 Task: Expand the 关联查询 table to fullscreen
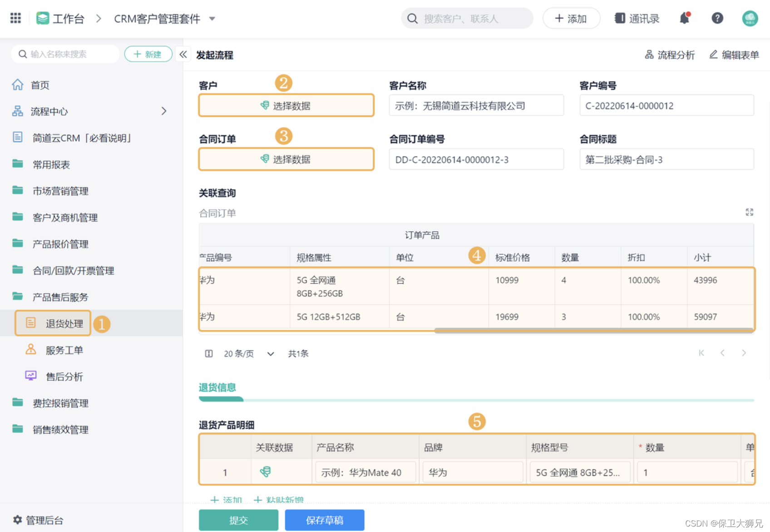749,212
